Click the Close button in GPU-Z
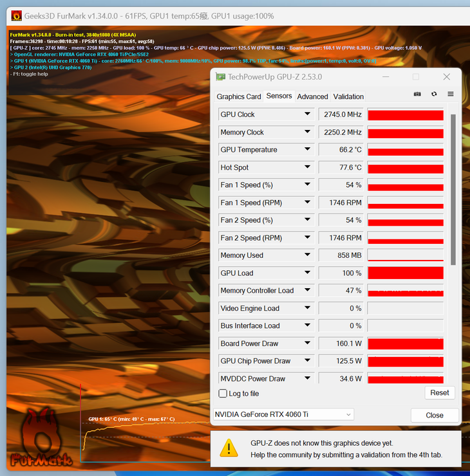The width and height of the screenshot is (470, 476). click(435, 415)
